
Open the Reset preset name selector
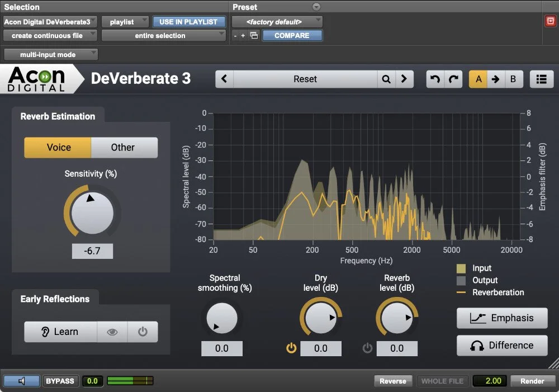(x=305, y=79)
